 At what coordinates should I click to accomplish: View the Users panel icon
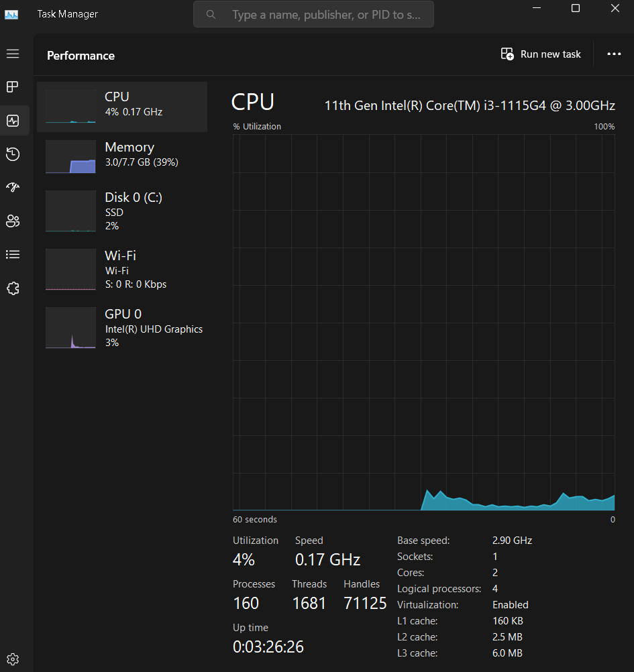coord(13,221)
